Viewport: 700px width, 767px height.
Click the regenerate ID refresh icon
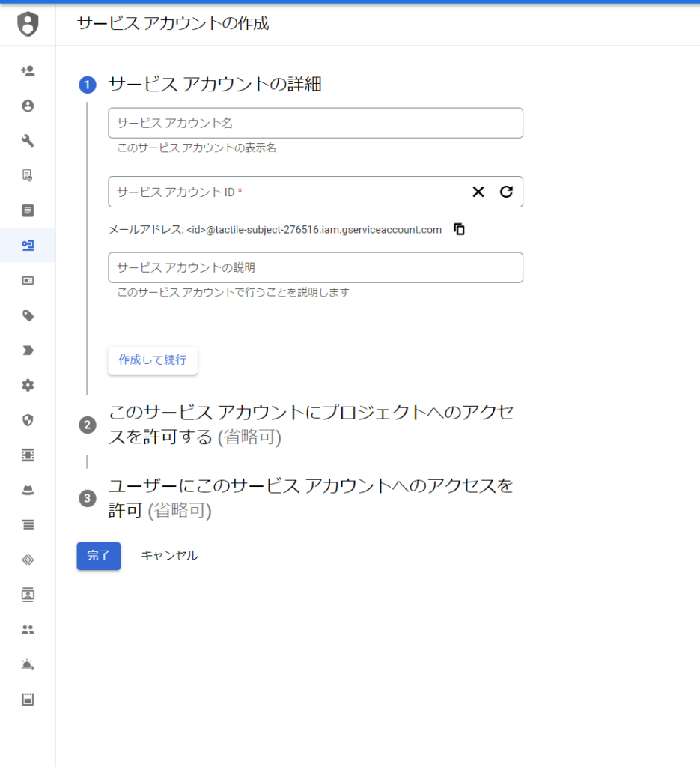point(506,192)
